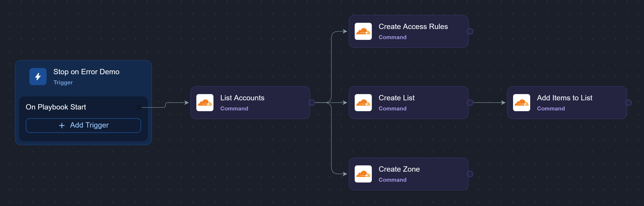The image size is (644, 206).
Task: Select the Stop on Error Demo title
Action: (86, 72)
